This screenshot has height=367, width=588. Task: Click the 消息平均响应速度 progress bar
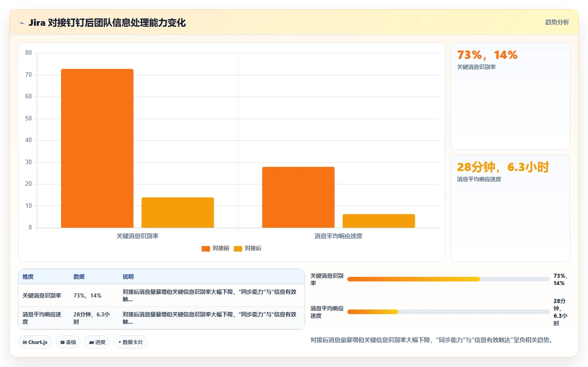click(448, 312)
